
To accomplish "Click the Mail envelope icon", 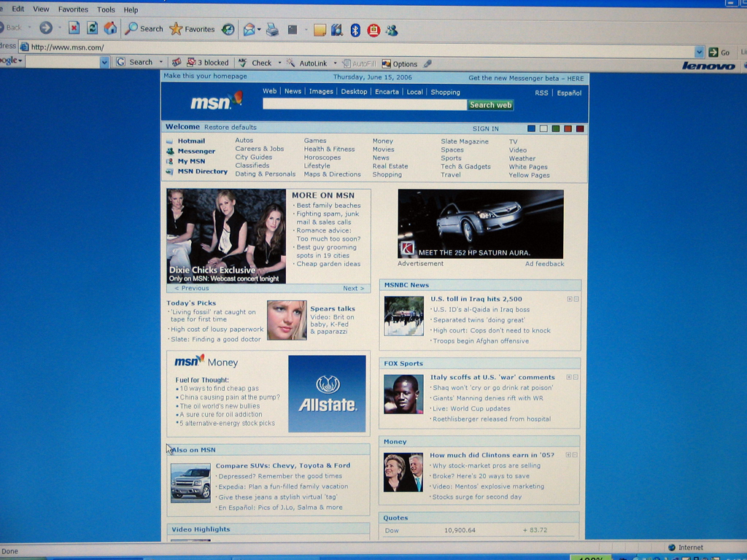I will (x=249, y=30).
